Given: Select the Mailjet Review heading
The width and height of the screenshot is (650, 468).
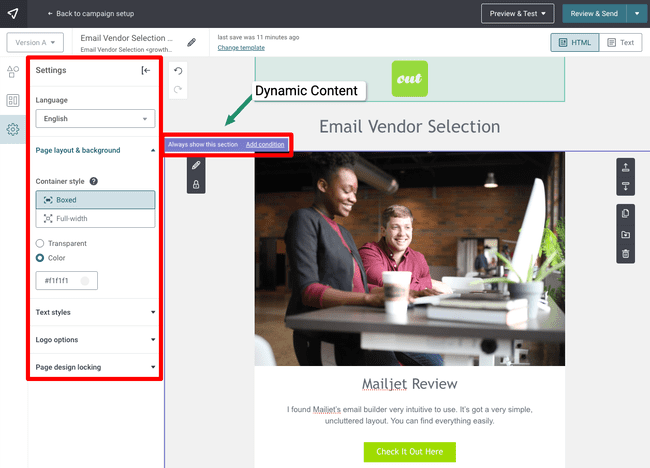Looking at the screenshot, I should point(410,384).
